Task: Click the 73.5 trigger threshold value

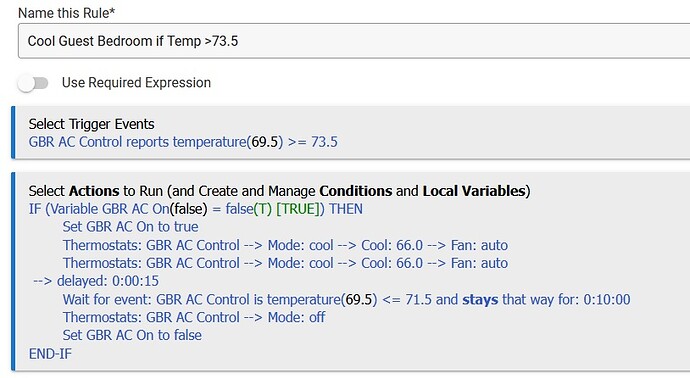Action: (x=324, y=142)
